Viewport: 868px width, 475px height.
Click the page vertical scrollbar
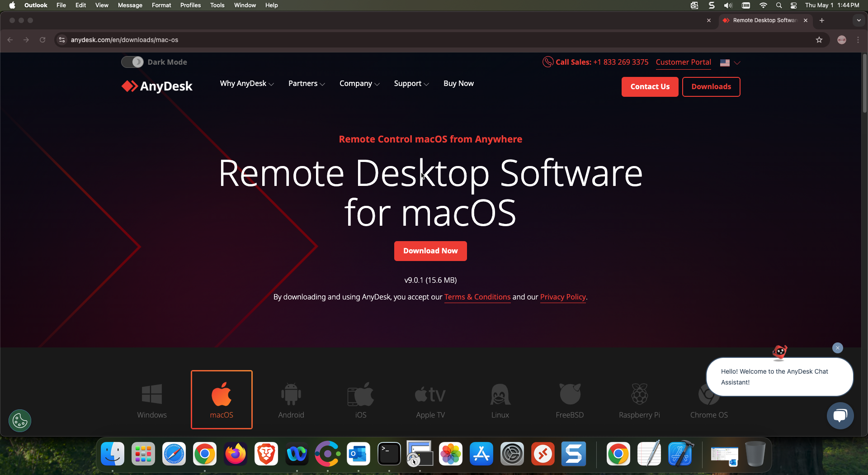(864, 83)
